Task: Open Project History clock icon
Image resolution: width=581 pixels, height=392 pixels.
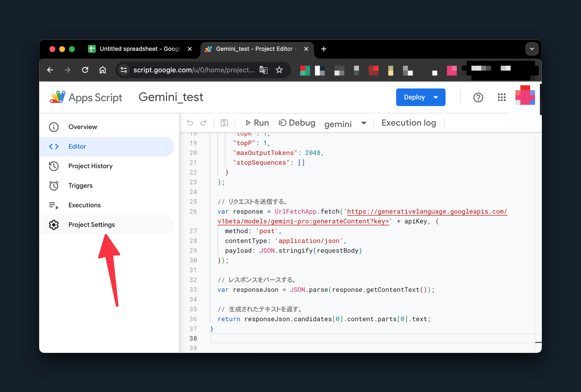Action: (54, 166)
